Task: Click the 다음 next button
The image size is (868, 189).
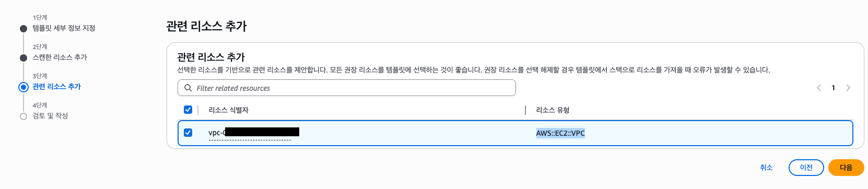Action: pos(846,168)
